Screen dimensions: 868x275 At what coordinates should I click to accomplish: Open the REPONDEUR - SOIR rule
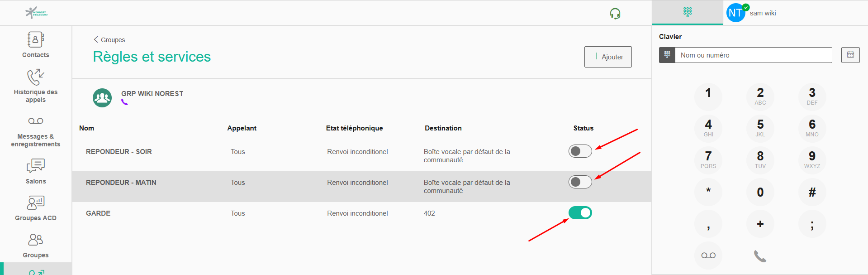119,152
